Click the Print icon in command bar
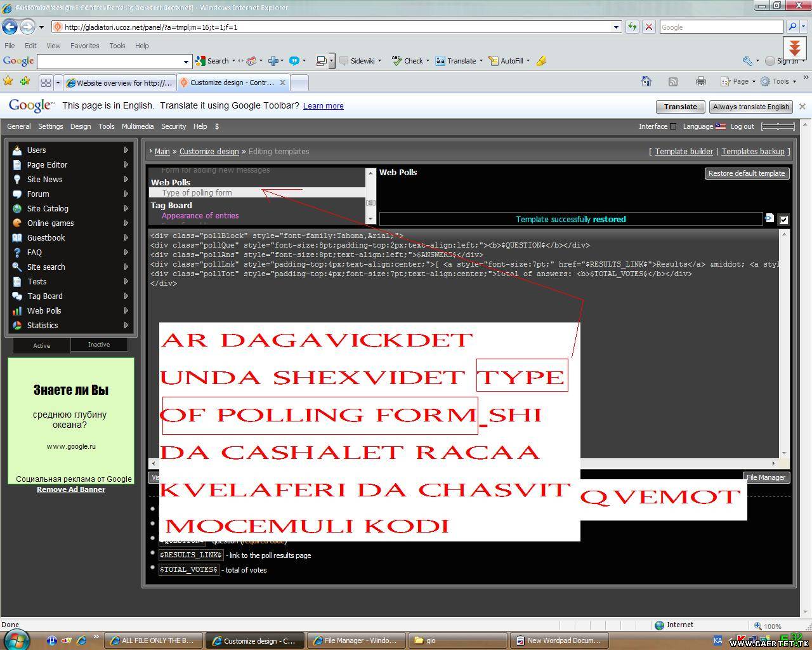The width and height of the screenshot is (812, 650). click(700, 81)
